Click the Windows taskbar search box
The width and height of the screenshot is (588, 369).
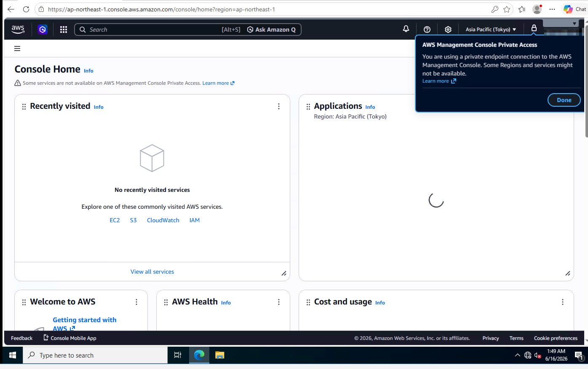pyautogui.click(x=95, y=356)
